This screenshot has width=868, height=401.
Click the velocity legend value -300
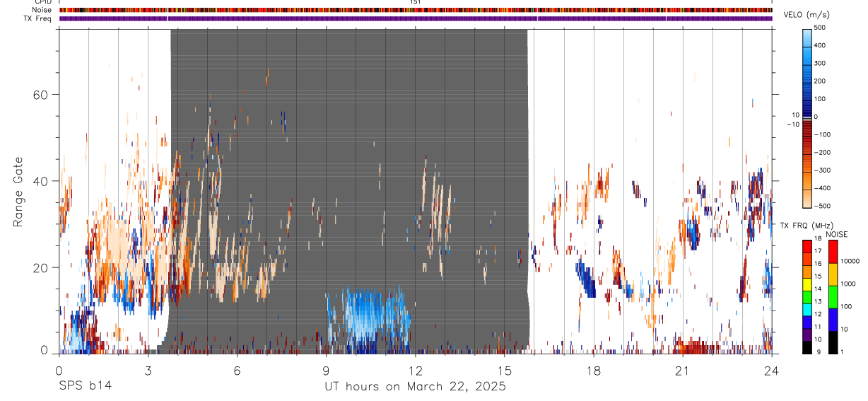click(x=821, y=170)
